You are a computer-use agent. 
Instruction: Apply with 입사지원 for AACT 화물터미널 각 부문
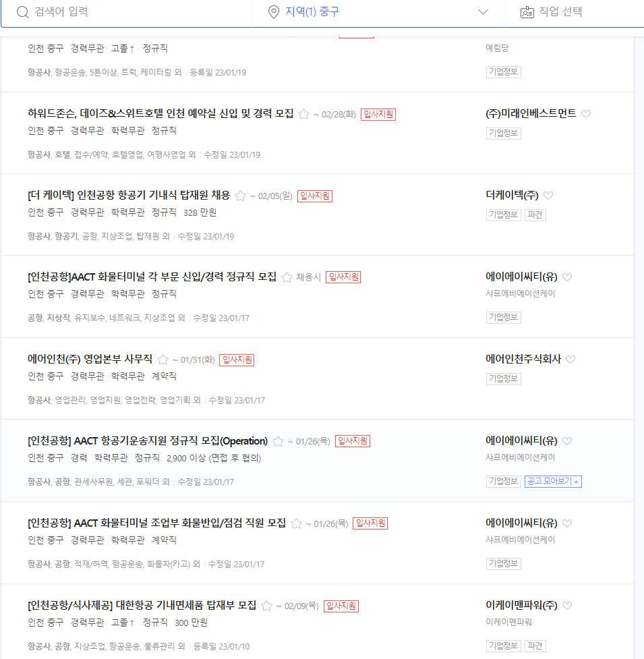(343, 277)
